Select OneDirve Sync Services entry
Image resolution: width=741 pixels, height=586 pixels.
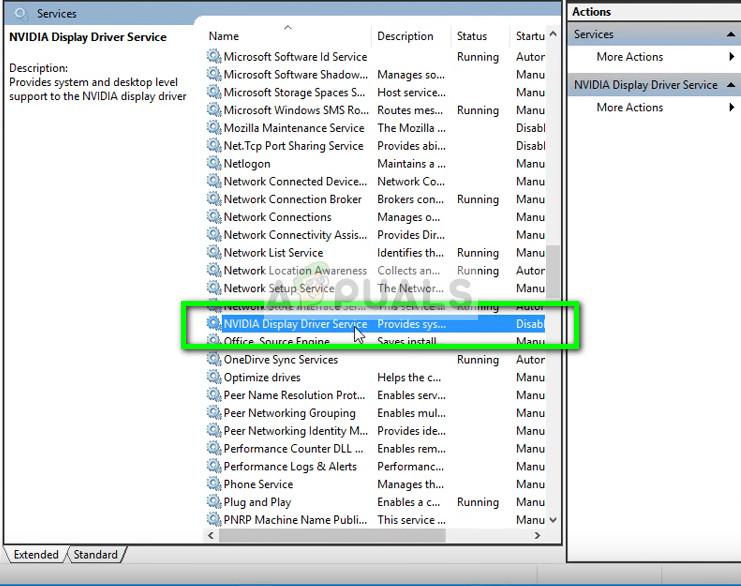pyautogui.click(x=376, y=360)
